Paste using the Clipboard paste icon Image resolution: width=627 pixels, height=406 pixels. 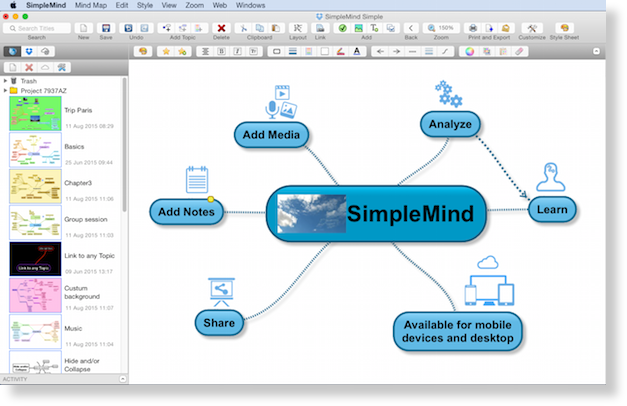click(276, 28)
